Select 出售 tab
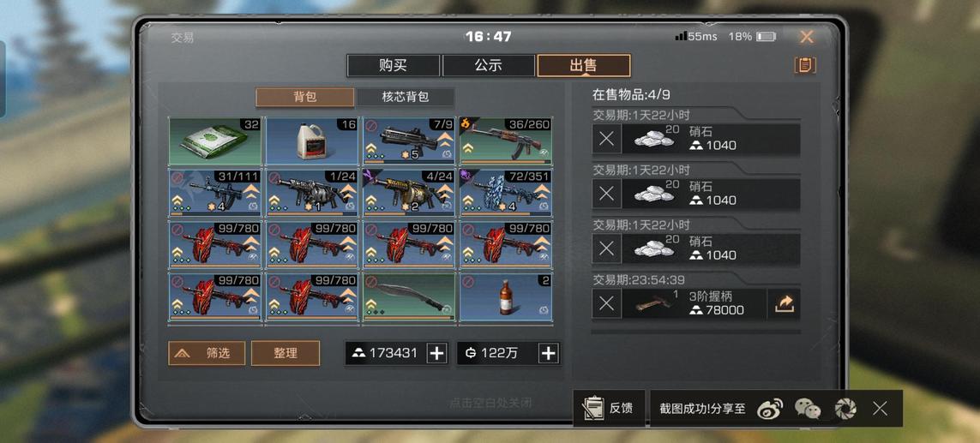The height and width of the screenshot is (443, 980). [x=583, y=66]
